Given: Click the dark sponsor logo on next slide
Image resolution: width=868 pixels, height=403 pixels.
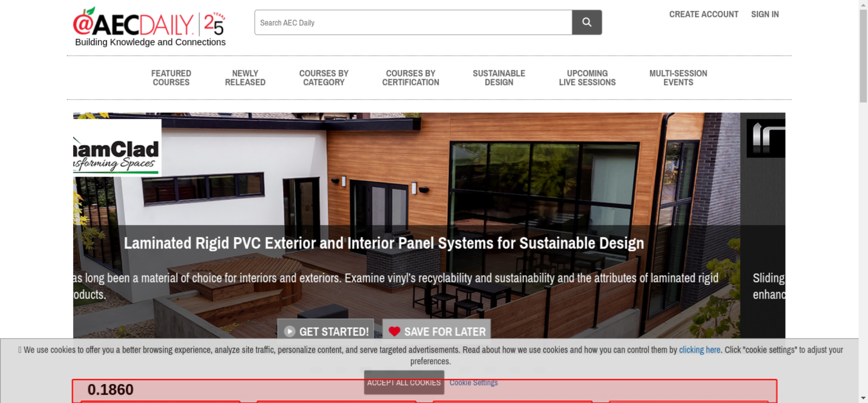Looking at the screenshot, I should (x=766, y=138).
